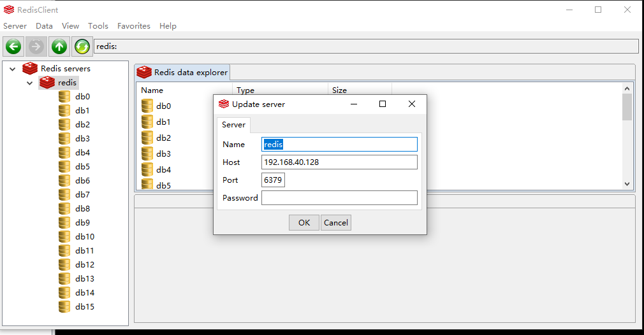
Task: Select the db10 database icon in the tree
Action: pyautogui.click(x=64, y=236)
